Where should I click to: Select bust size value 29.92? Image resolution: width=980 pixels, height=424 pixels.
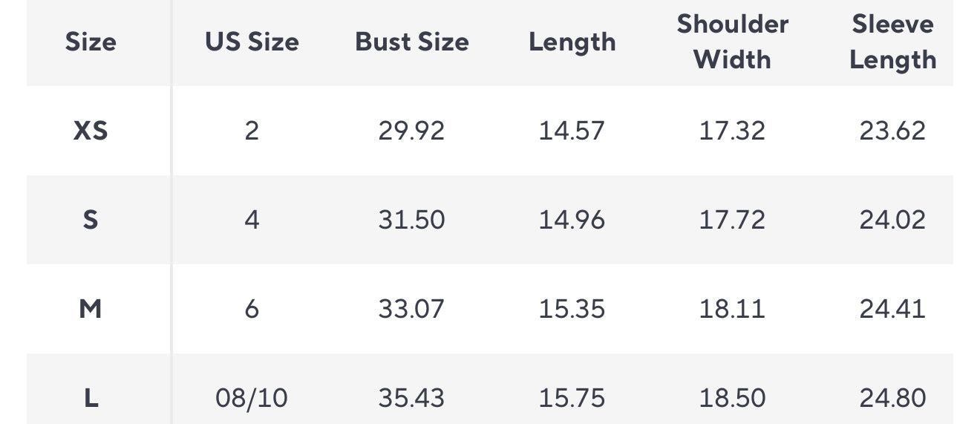(x=411, y=131)
